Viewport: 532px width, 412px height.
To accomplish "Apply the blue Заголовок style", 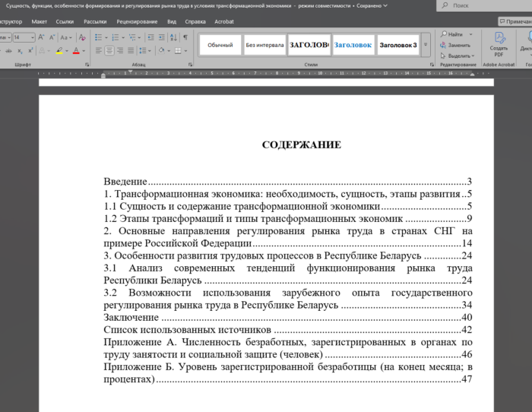I will pos(353,45).
